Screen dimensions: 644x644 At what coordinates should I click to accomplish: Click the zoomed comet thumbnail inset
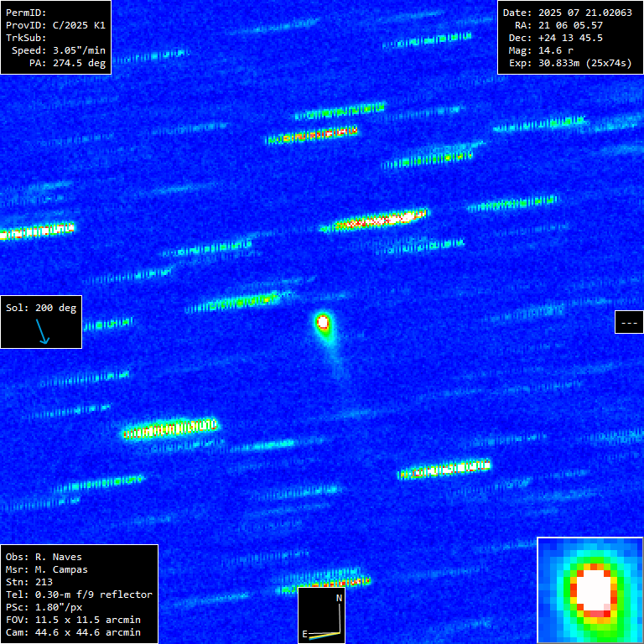[590, 590]
